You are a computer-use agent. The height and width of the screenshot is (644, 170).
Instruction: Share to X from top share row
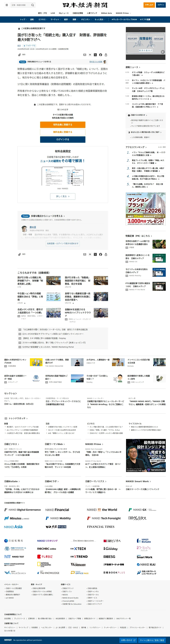click(x=95, y=55)
